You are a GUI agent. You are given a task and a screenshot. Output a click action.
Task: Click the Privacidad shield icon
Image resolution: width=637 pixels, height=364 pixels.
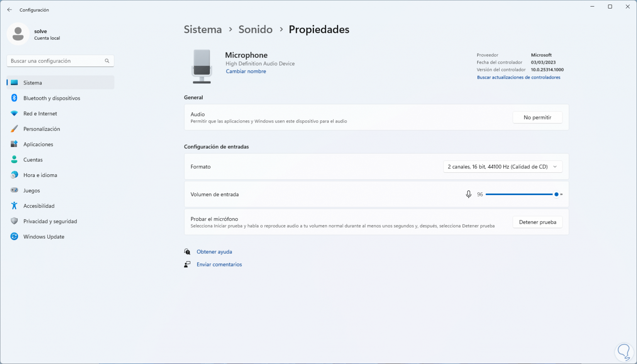[14, 221]
